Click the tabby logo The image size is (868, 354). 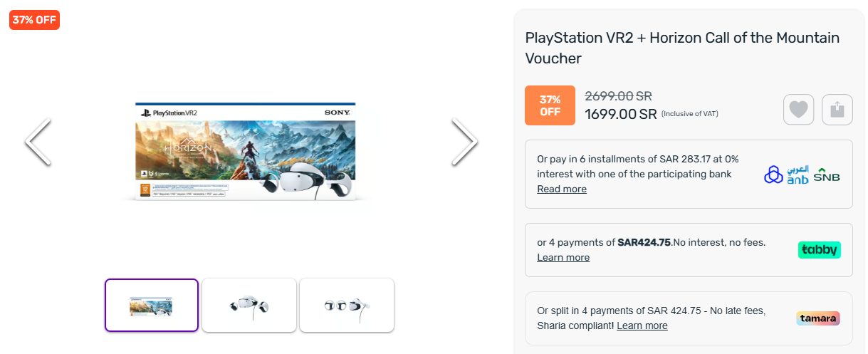pos(819,249)
